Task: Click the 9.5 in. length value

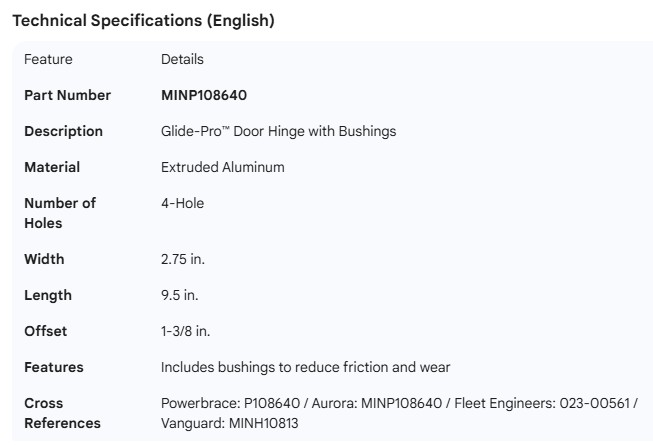Action: pyautogui.click(x=179, y=295)
